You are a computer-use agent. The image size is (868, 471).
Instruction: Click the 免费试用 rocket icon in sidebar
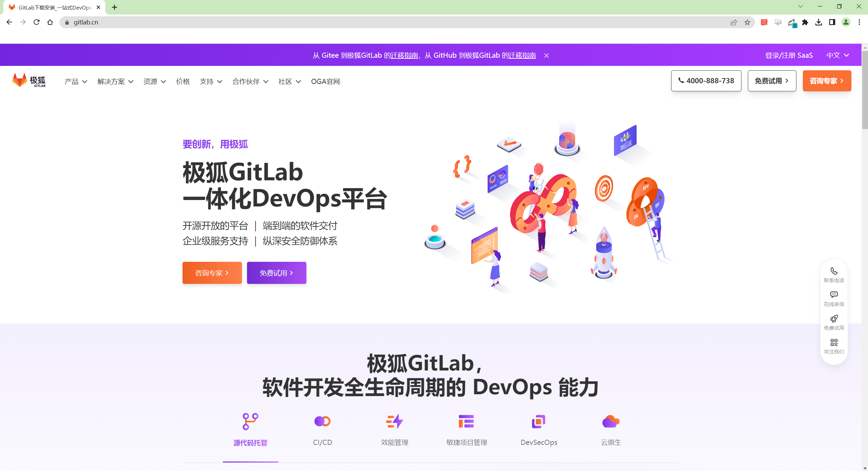click(834, 319)
